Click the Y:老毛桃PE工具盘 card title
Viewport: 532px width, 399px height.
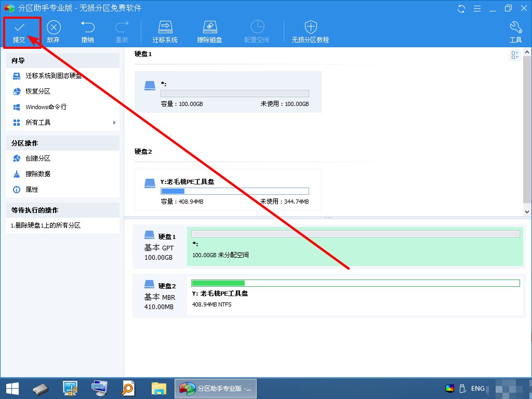tap(187, 182)
